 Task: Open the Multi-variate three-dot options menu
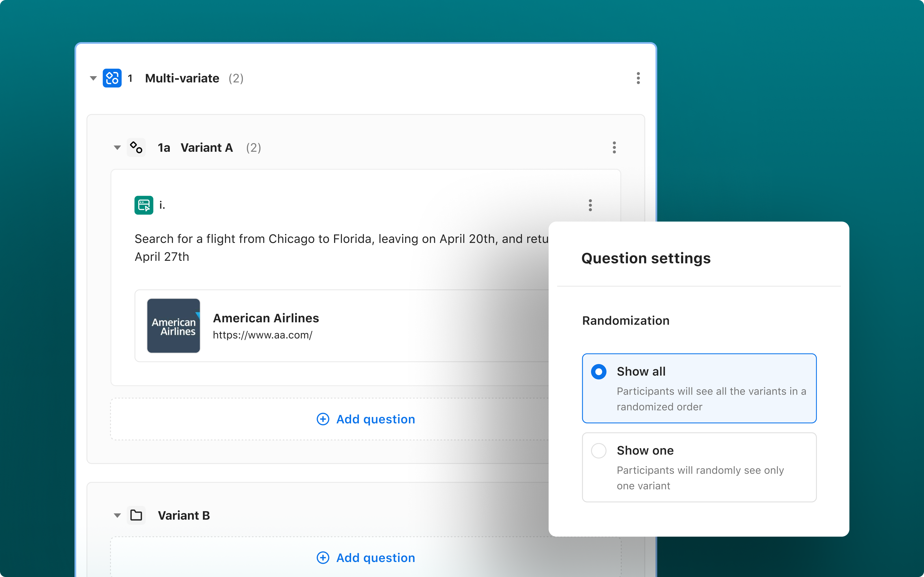pos(638,78)
